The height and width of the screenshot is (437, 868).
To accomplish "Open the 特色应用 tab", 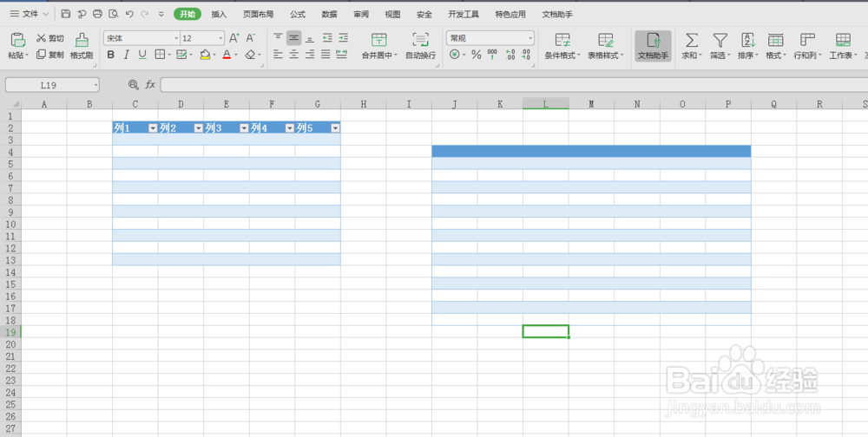I will coord(510,15).
